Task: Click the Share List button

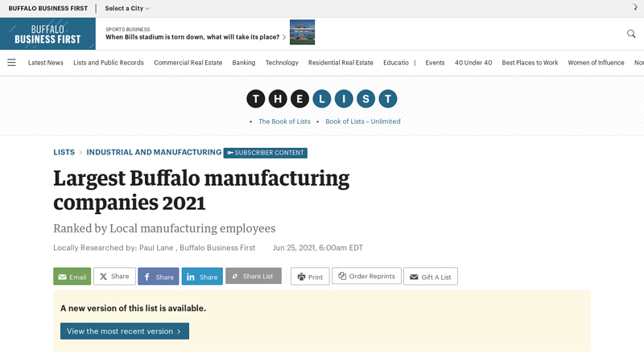Action: [x=254, y=276]
